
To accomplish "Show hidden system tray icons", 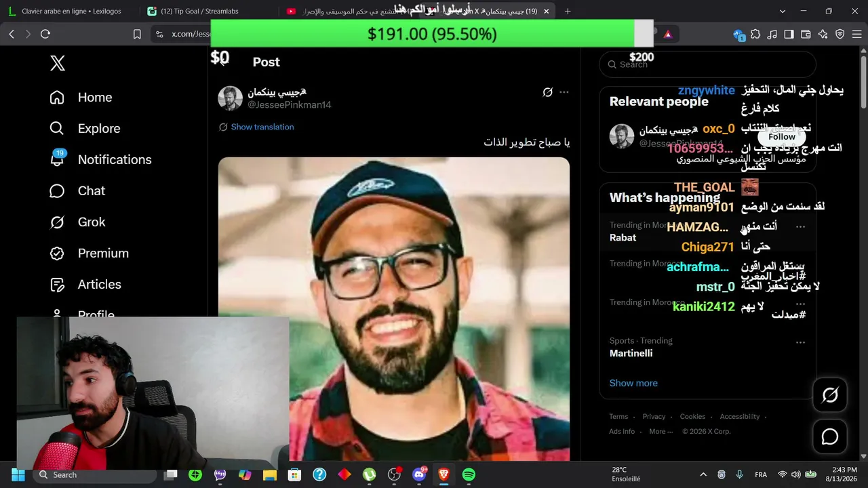I will click(703, 475).
